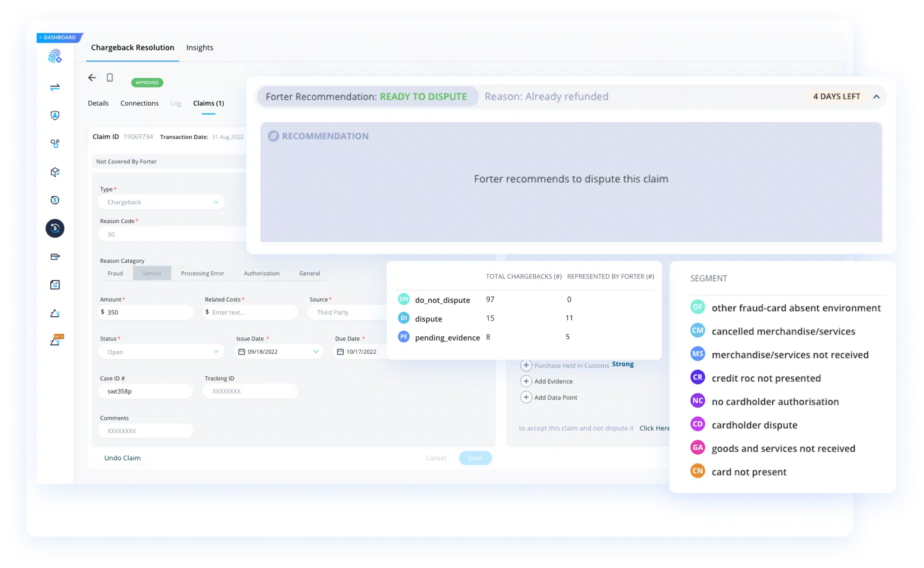Select Authorization reason category
The image size is (924, 568).
[x=262, y=273]
